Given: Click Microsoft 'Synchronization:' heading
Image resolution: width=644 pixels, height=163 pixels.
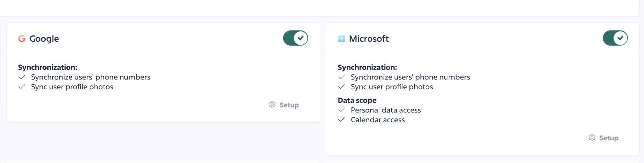Looking at the screenshot, I should click(367, 67).
